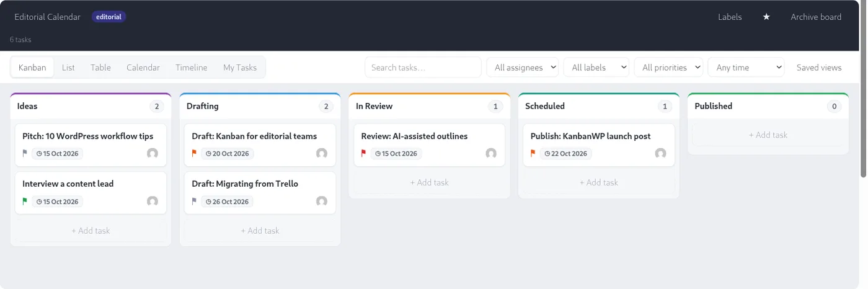Open assignee avatar on Pitch: 10 WordPress workflow tips
The height and width of the screenshot is (289, 868).
pos(153,153)
